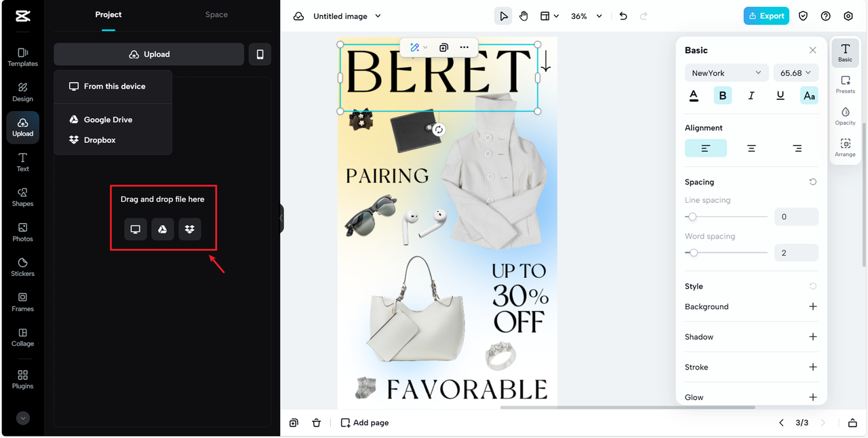The height and width of the screenshot is (438, 868).
Task: Duplicate element from floating toolbar
Action: click(x=443, y=47)
